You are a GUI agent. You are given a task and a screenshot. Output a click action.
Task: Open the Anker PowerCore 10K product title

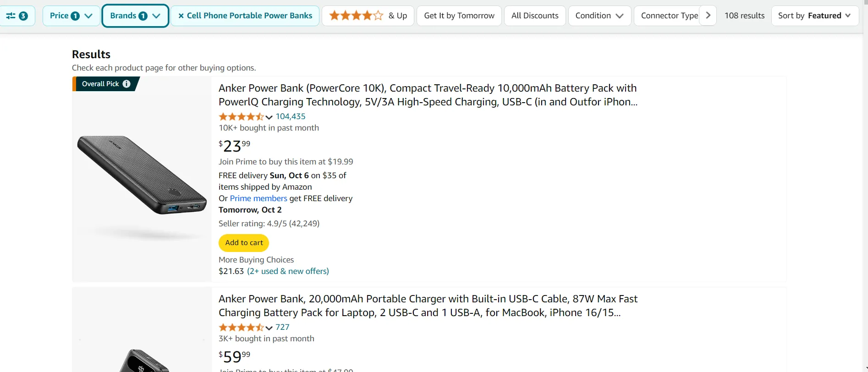point(427,95)
